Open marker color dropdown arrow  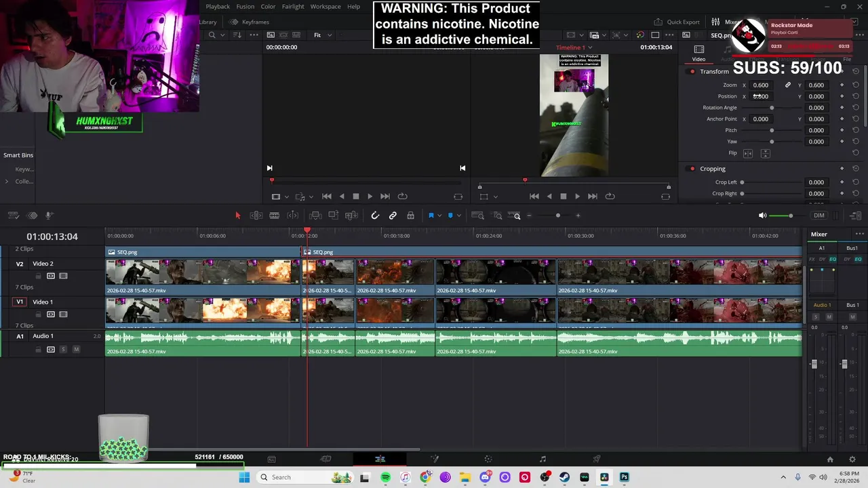459,216
